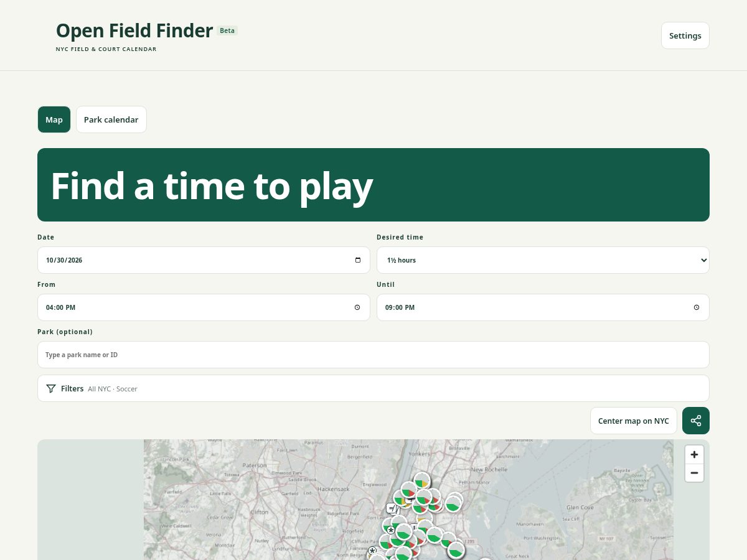Click the Hackensack label on the map

click(332, 490)
